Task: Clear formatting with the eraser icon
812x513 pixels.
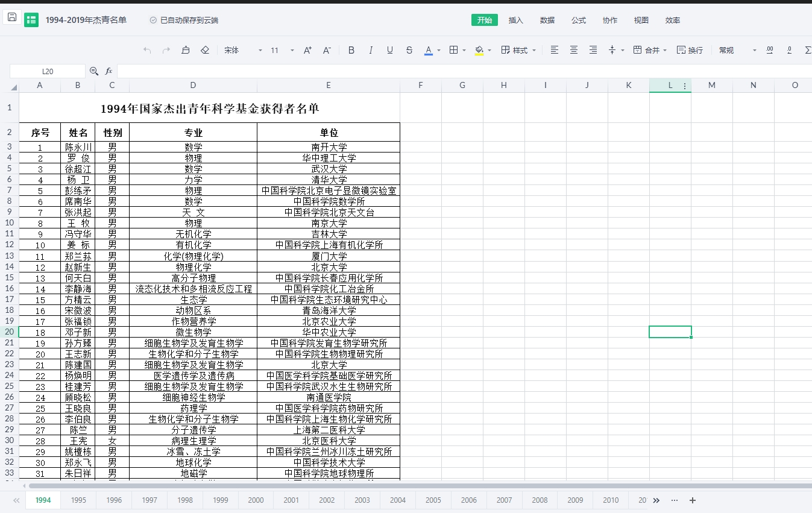Action: click(205, 50)
